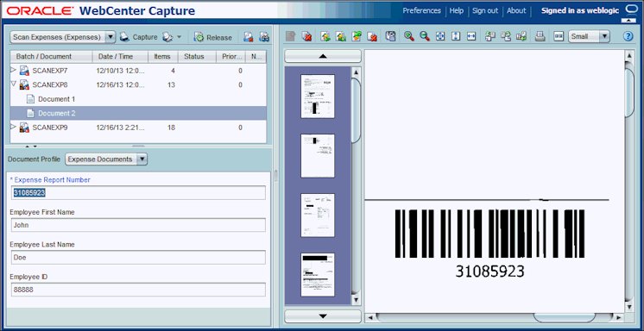Click the scanner Capture icon

(x=124, y=37)
